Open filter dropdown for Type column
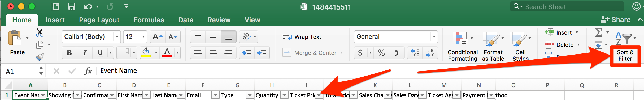The width and height of the screenshot is (644, 100). tap(250, 95)
